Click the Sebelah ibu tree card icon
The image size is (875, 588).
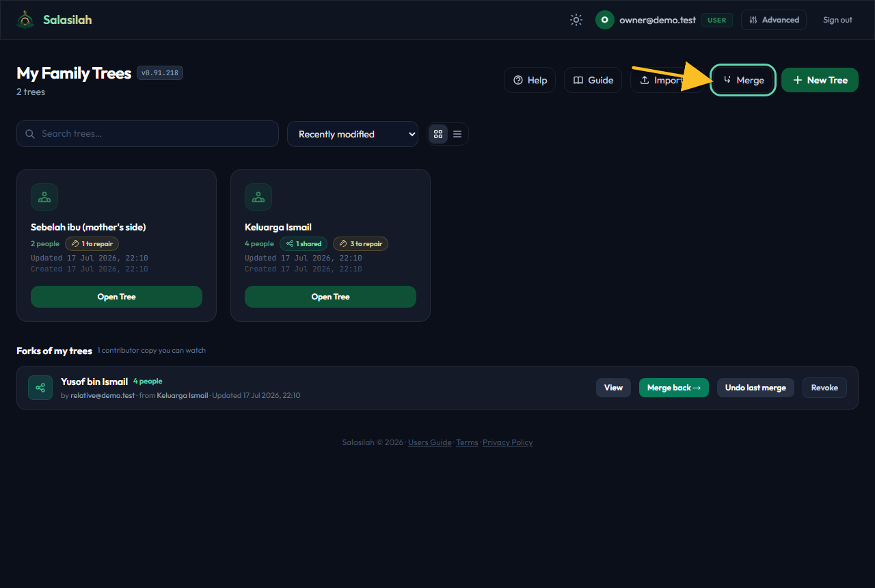click(x=44, y=197)
